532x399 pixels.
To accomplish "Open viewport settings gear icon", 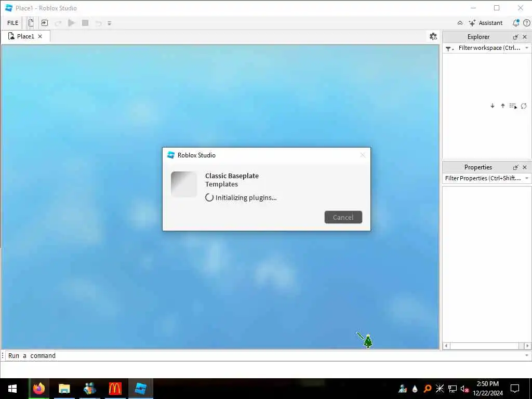I will click(433, 36).
